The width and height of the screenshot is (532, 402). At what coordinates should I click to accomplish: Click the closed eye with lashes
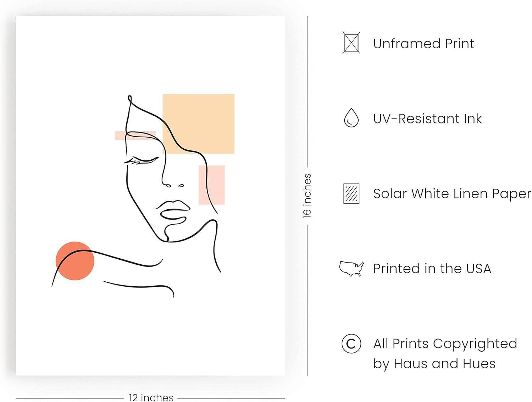click(142, 160)
